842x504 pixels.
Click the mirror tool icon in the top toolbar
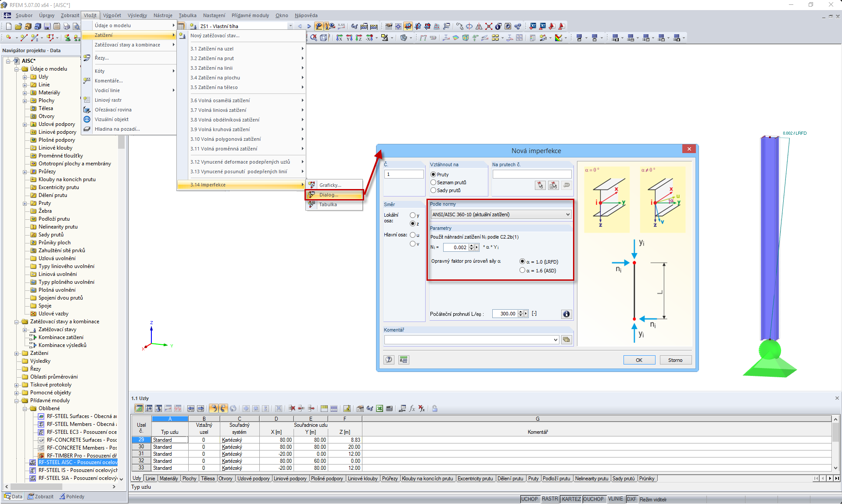pyautogui.click(x=479, y=26)
